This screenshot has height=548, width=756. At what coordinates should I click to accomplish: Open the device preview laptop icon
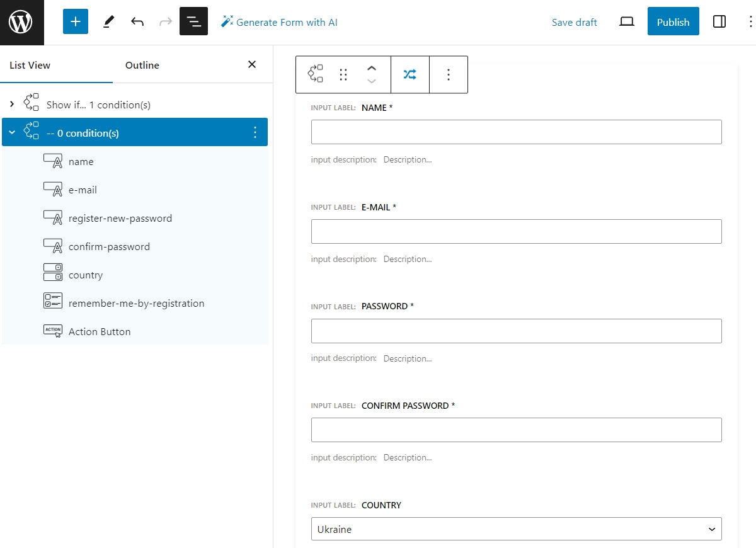click(x=626, y=22)
